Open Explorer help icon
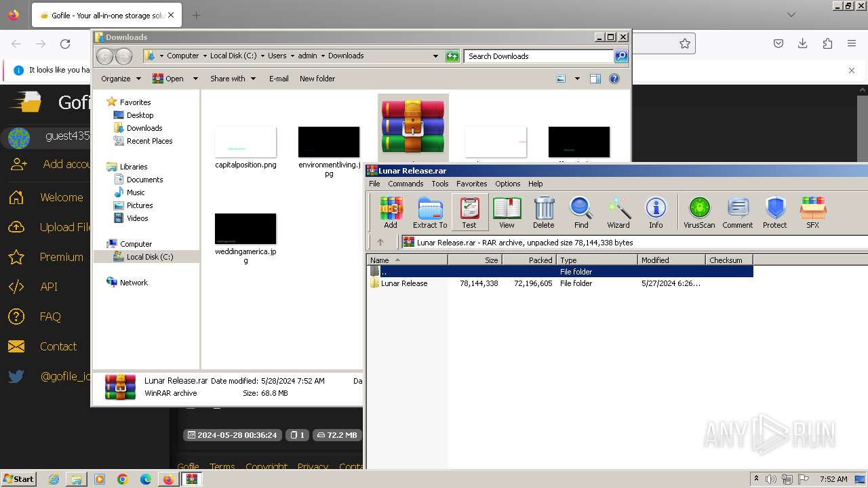Image resolution: width=868 pixels, height=488 pixels. coord(614,79)
